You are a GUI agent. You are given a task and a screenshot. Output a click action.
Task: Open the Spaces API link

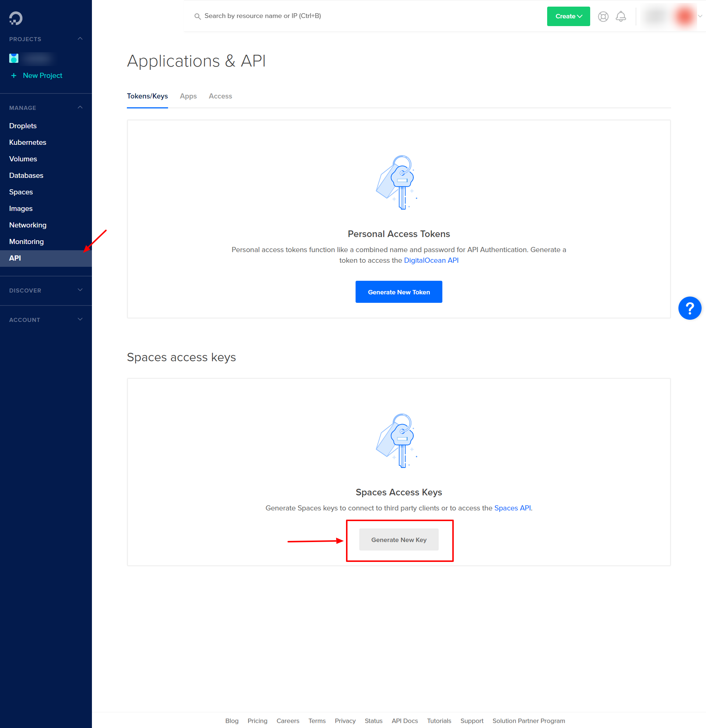pyautogui.click(x=512, y=508)
